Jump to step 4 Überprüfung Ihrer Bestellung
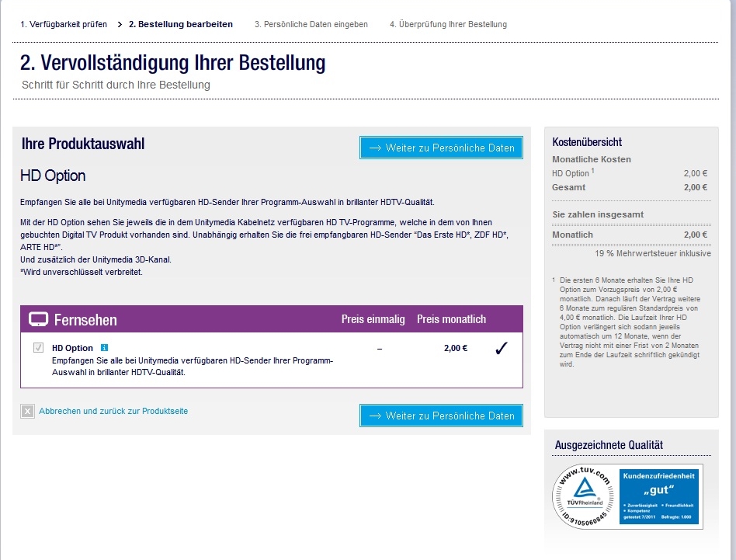This screenshot has height=560, width=736. click(x=448, y=25)
